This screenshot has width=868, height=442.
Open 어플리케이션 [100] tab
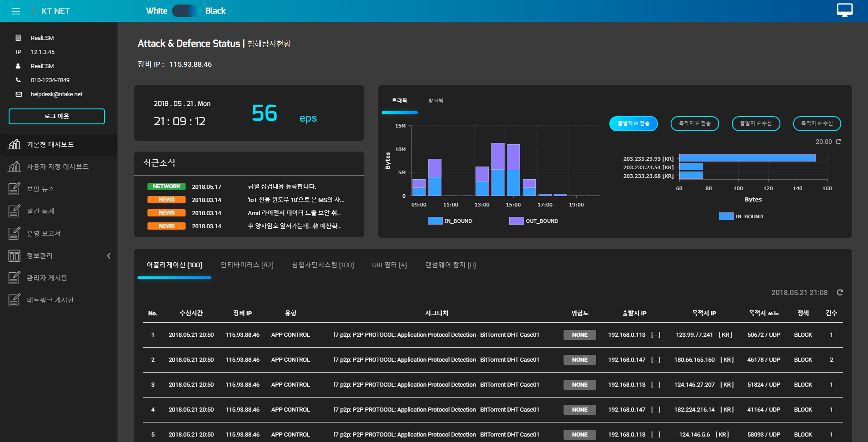click(174, 265)
